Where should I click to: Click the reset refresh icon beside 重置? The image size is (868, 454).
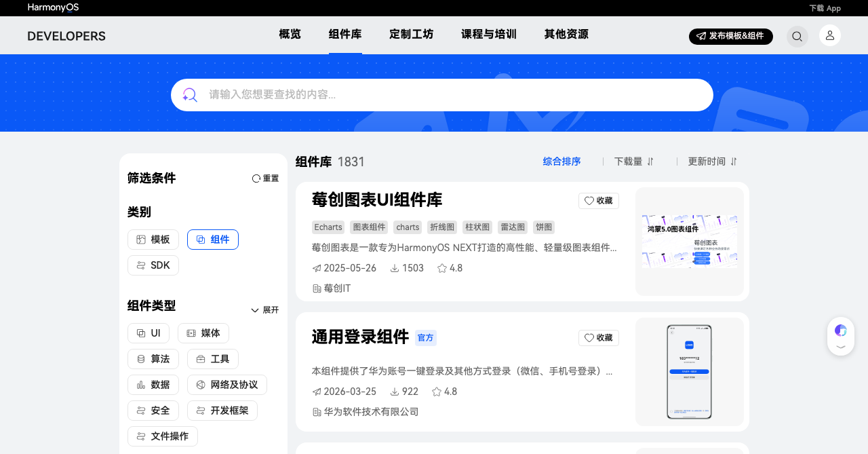pos(256,178)
